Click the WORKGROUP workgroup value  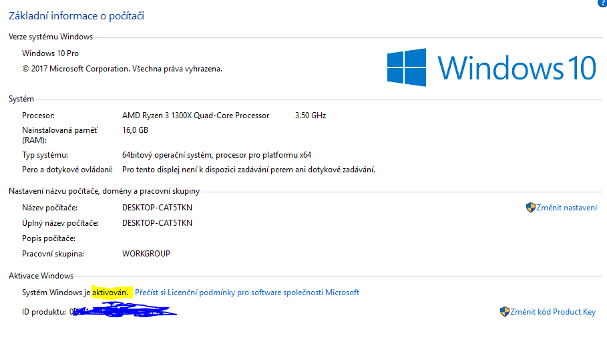(146, 254)
